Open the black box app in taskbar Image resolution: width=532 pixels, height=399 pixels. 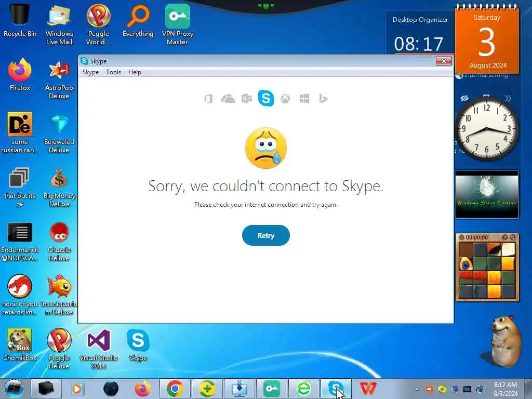click(x=46, y=389)
